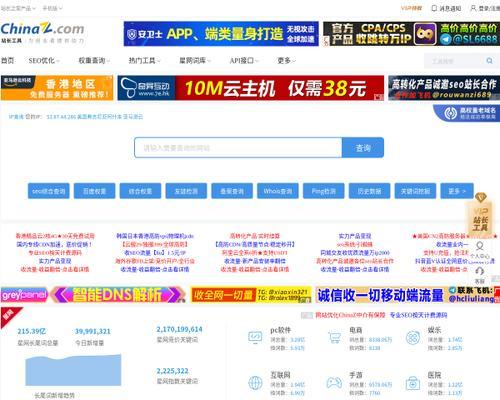Focus the small top-right tool search field

click(x=454, y=61)
